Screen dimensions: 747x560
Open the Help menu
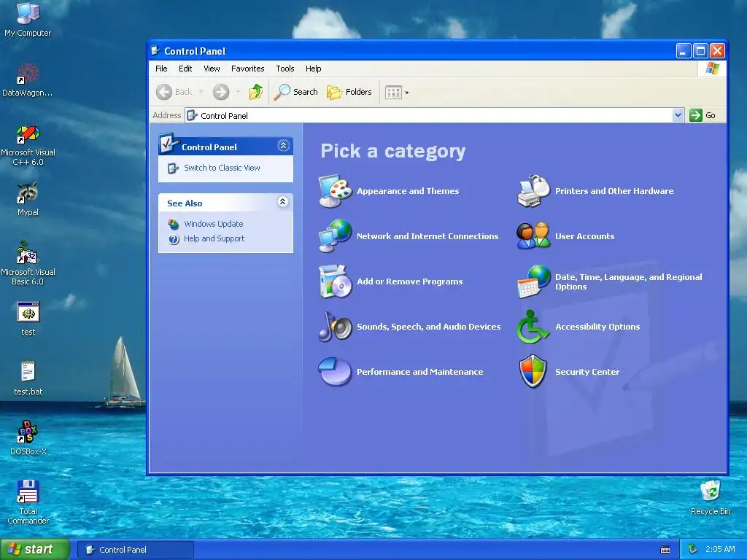click(x=313, y=69)
